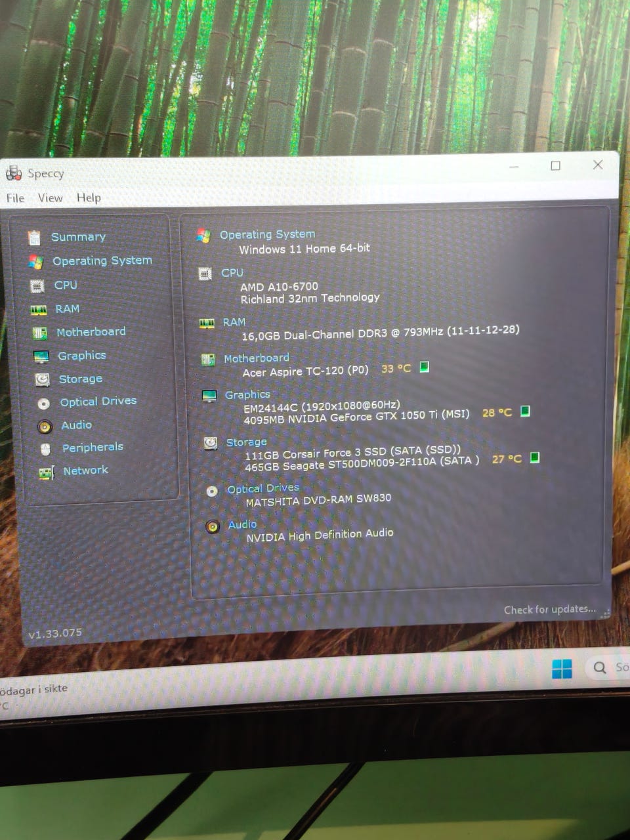The image size is (630, 840).
Task: Click the Operating System sidebar icon
Action: click(x=35, y=262)
